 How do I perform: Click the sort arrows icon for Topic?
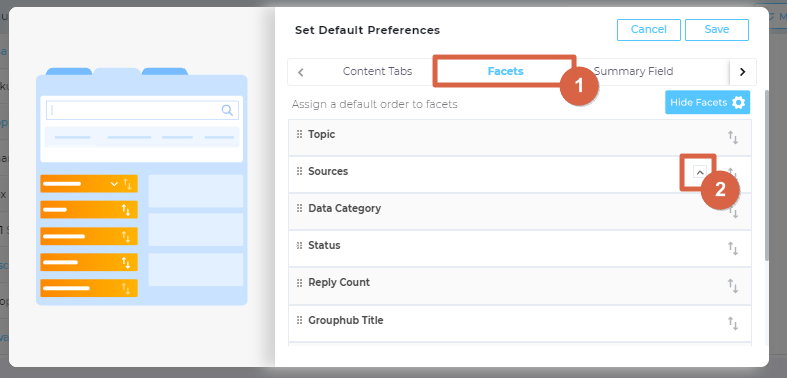[733, 138]
